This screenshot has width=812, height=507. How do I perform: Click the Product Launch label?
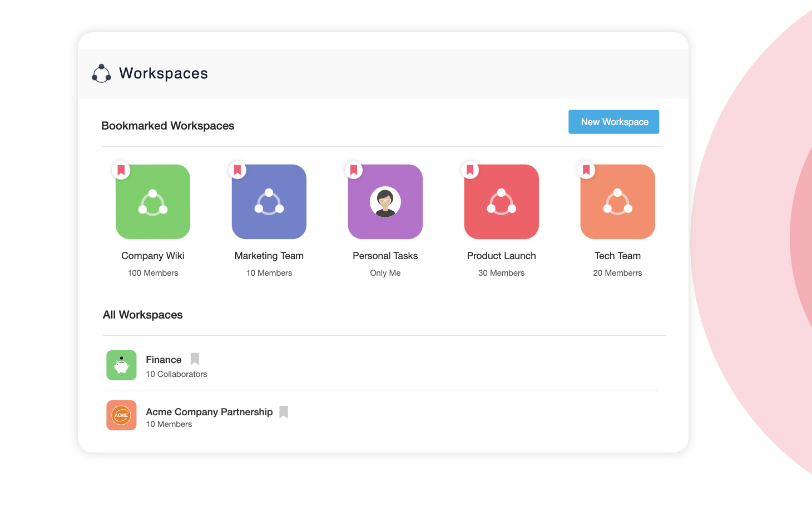(x=502, y=256)
